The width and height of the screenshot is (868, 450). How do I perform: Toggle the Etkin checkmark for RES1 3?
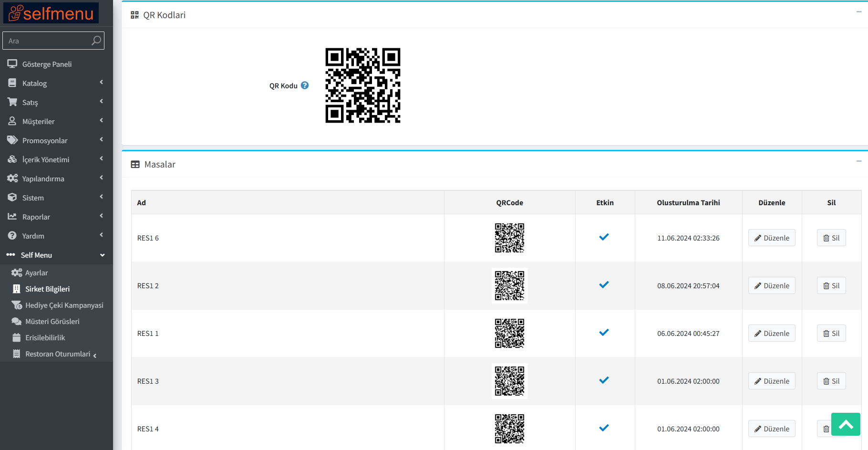[x=604, y=380]
